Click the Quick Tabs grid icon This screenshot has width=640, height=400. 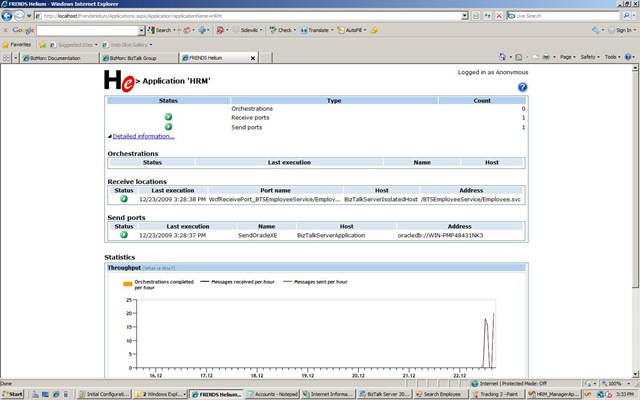[x=7, y=58]
